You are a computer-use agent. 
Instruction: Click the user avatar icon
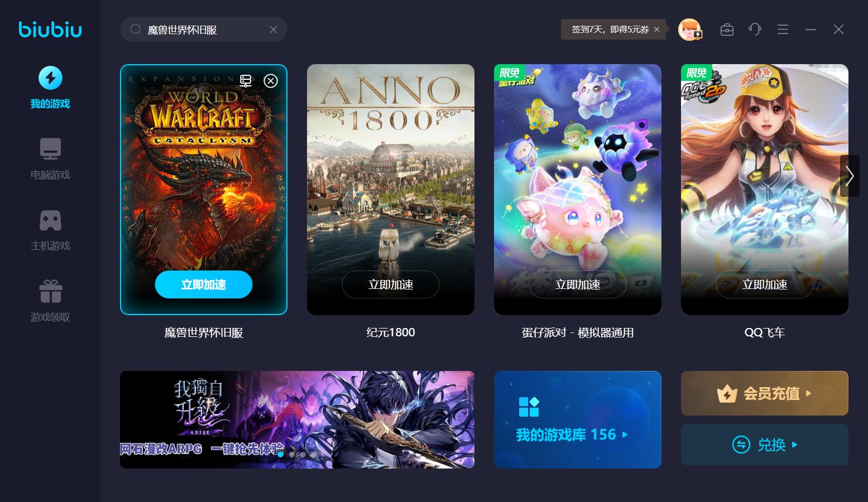(x=690, y=30)
